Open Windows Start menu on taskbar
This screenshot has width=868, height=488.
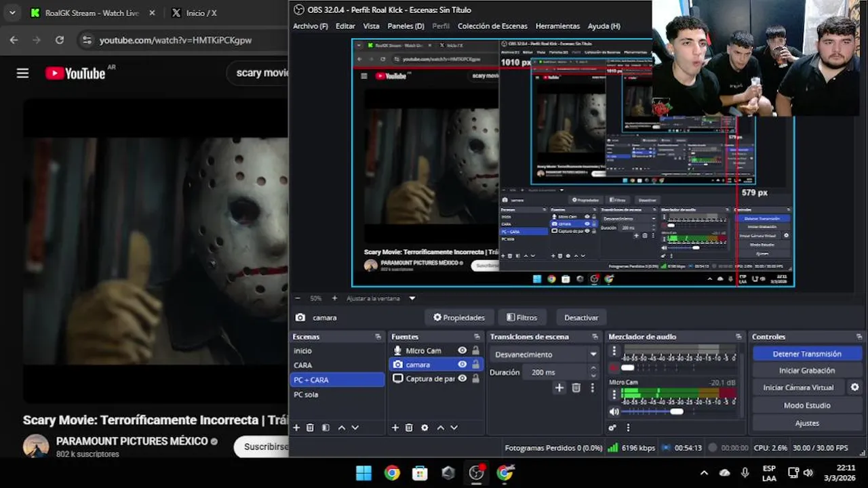coord(363,472)
